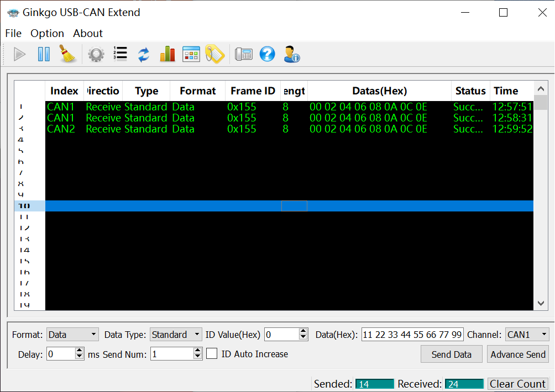555x392 pixels.
Task: Click the numbered list display icon
Action: coord(121,54)
